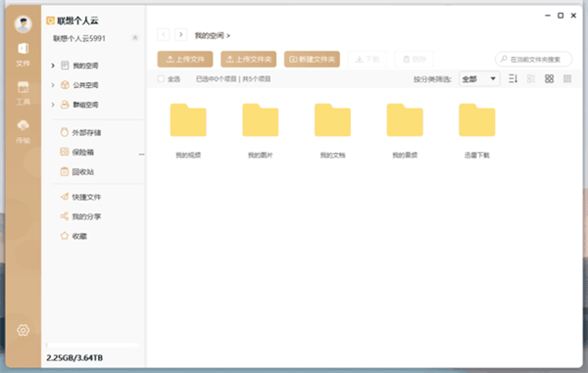Viewport: 588px width, 373px height.
Task: Click the 新建文件夹 (new folder) button
Action: click(312, 59)
